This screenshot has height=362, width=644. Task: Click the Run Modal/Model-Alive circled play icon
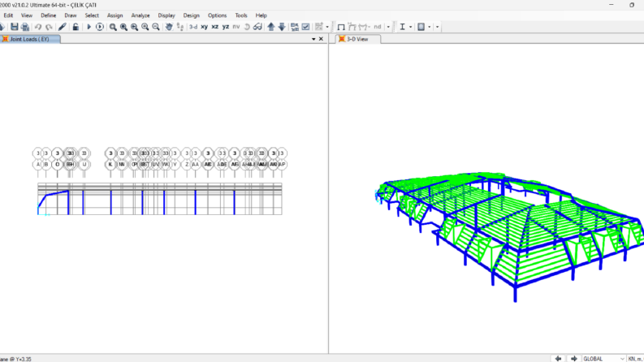point(100,27)
